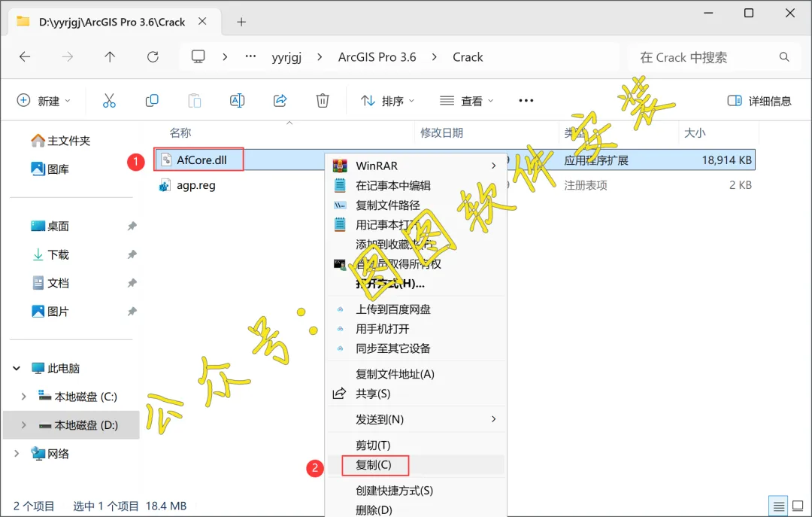
Task: Choose 上传到百度网盘 from context menu
Action: [416, 309]
